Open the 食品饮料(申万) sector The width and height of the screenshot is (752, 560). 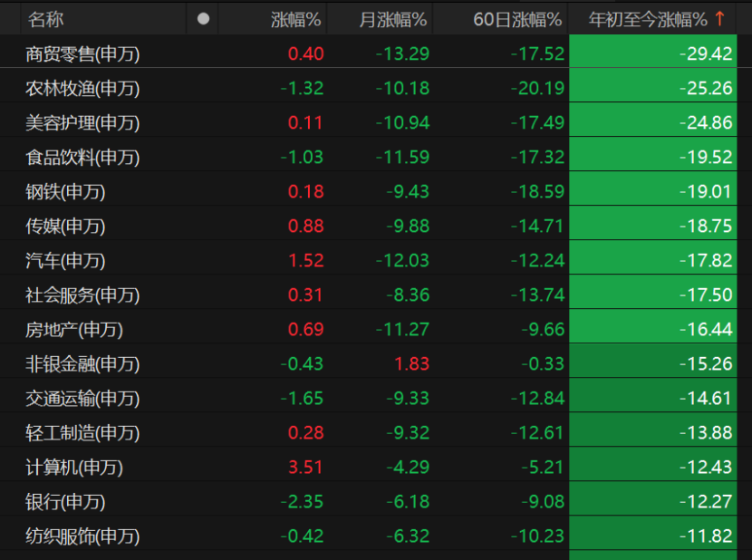[82, 158]
